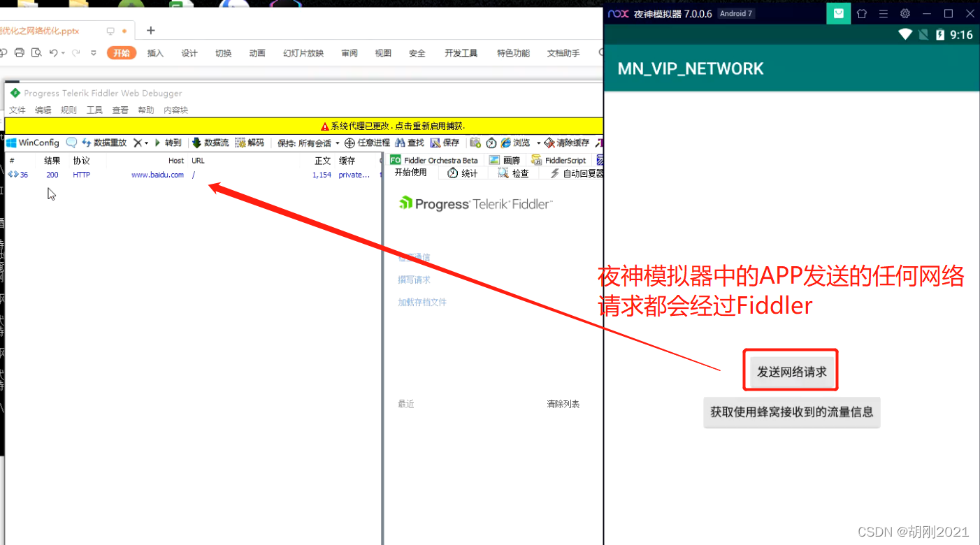Select WPS 开始 ribbon tab

tap(122, 53)
